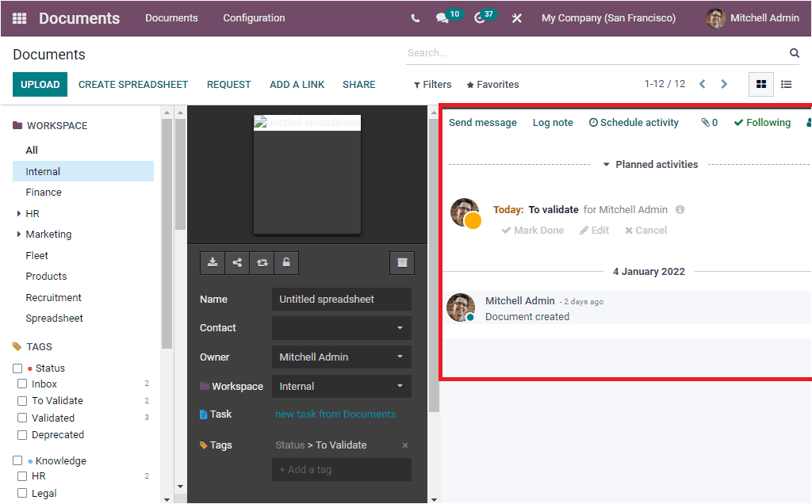Open the Filters dropdown
Screen dimensions: 812x504
pos(432,84)
